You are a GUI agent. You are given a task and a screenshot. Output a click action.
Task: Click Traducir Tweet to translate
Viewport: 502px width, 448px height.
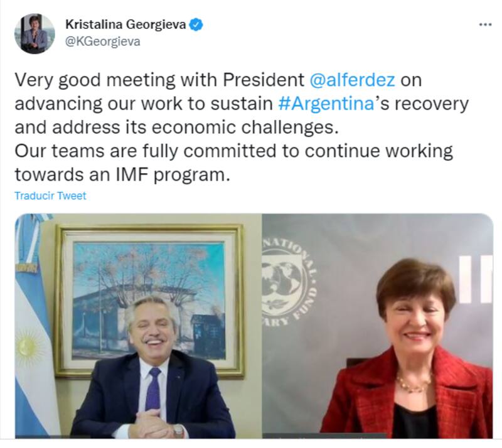(51, 196)
